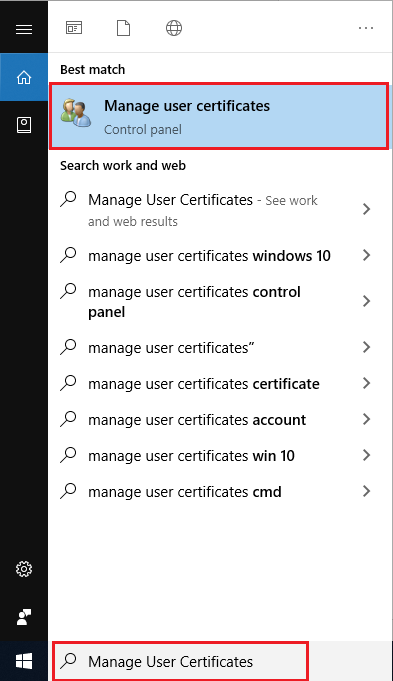Expand arrow for 'See work and web results'
This screenshot has height=681, width=393.
[367, 209]
